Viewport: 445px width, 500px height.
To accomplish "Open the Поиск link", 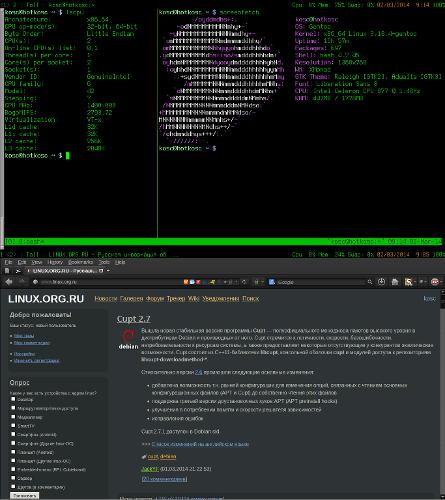I will coord(250,299).
